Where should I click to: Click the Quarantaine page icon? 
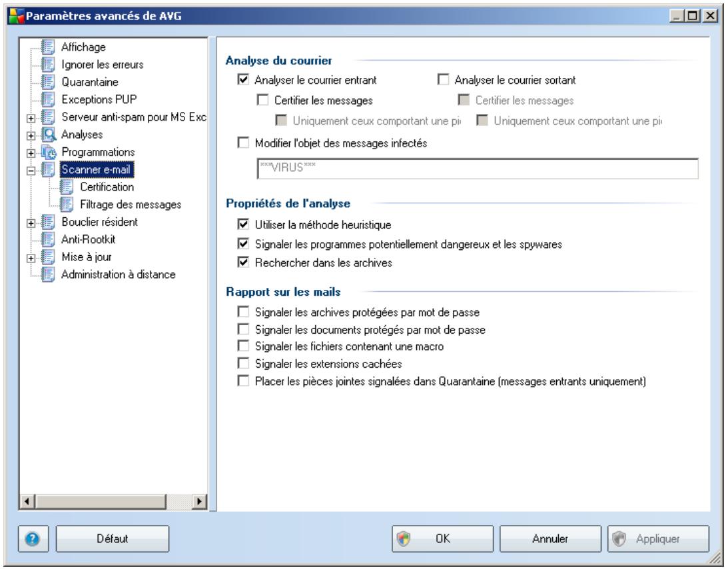(48, 82)
